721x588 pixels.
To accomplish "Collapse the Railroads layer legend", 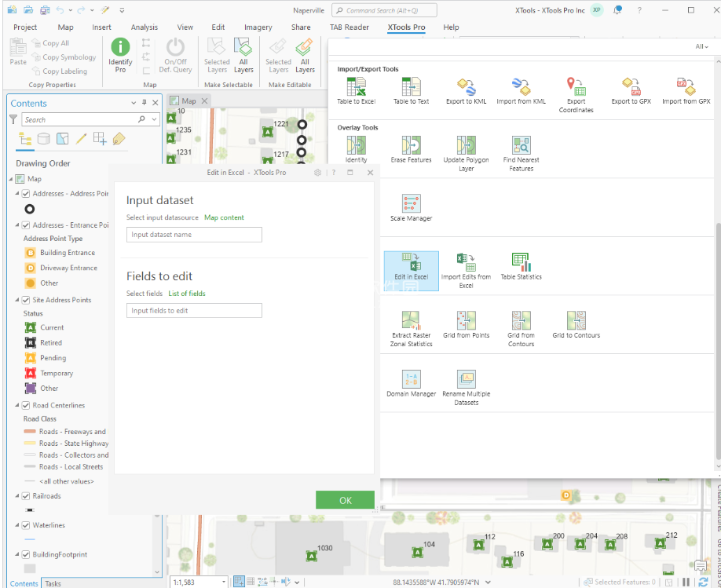I will (17, 496).
